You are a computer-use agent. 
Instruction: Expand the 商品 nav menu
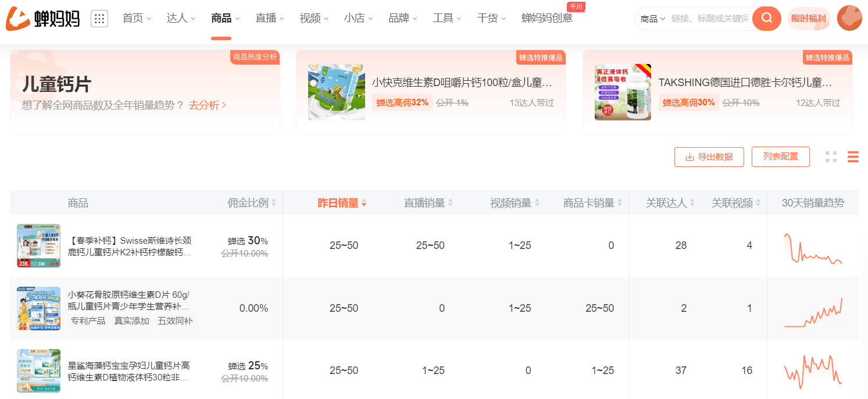pyautogui.click(x=226, y=18)
